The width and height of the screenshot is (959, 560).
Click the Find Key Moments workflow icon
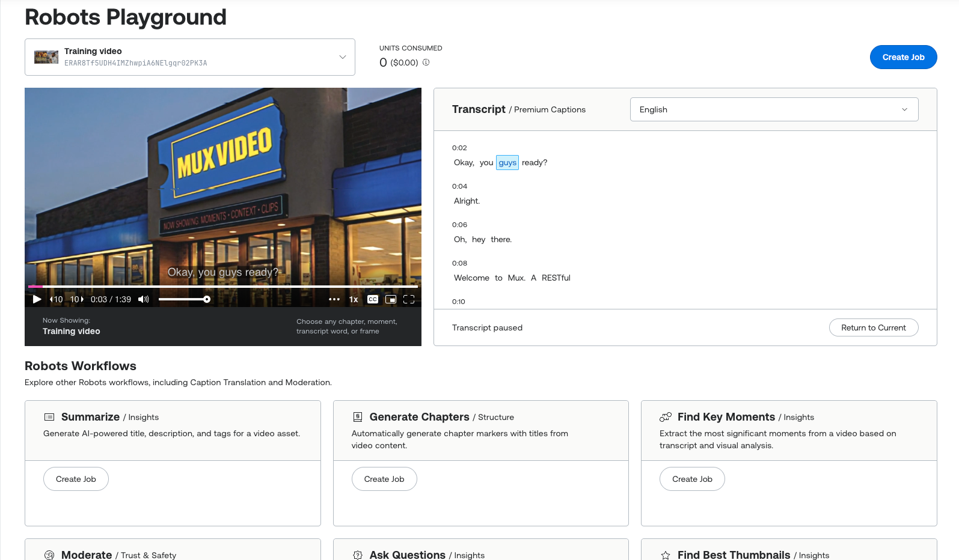click(x=666, y=417)
